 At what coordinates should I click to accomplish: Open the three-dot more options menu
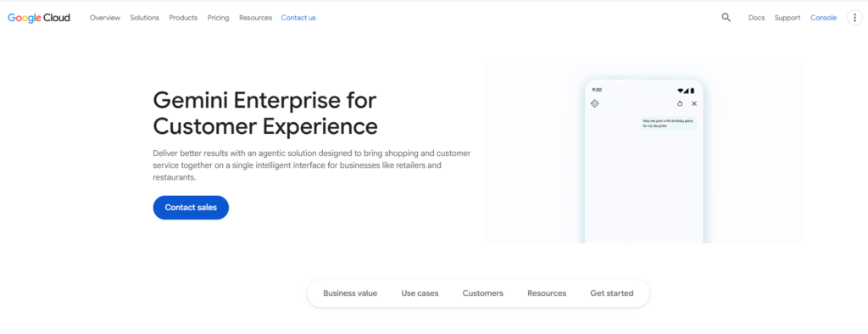(x=854, y=18)
